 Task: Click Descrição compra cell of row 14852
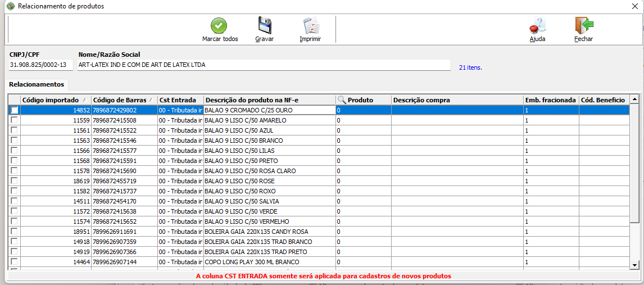tap(457, 110)
